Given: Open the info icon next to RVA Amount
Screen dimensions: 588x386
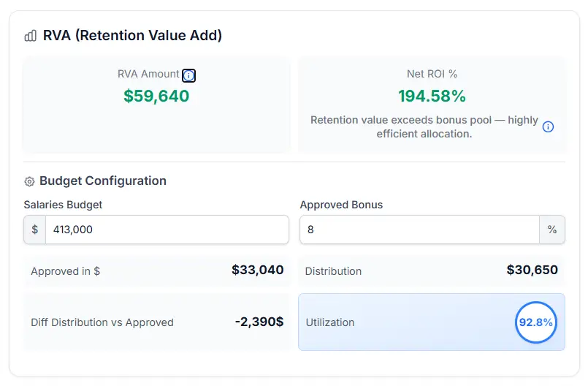Looking at the screenshot, I should coord(188,75).
